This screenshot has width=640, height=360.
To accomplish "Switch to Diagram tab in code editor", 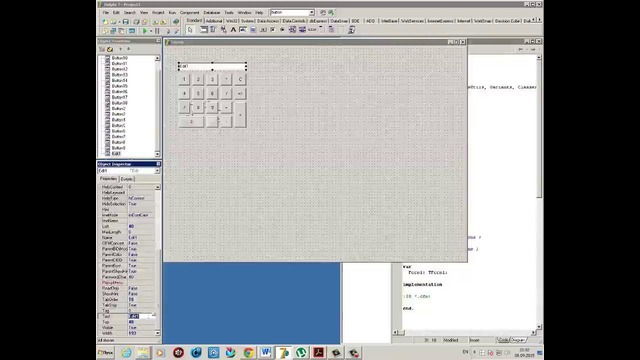I will tap(518, 340).
